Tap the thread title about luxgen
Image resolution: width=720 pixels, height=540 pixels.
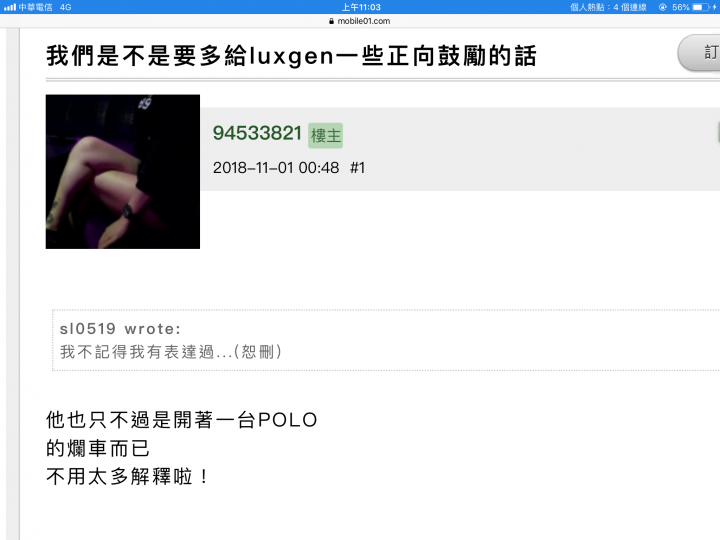[x=291, y=56]
